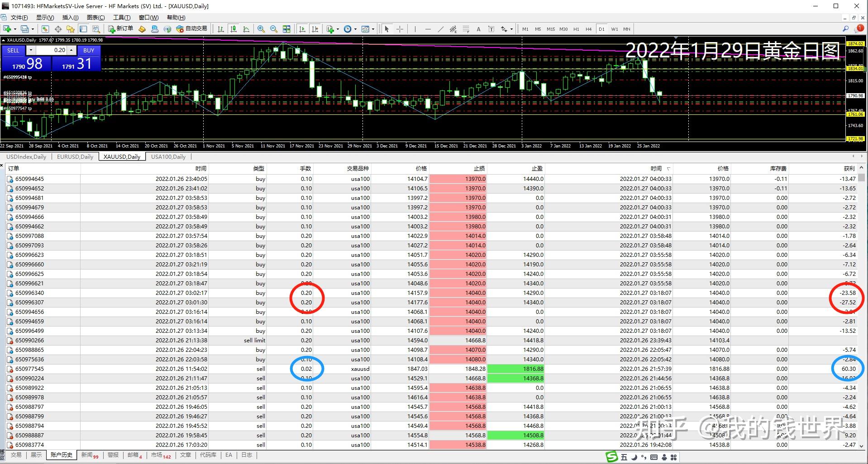Open the 交易 terminal tab

tap(16, 455)
